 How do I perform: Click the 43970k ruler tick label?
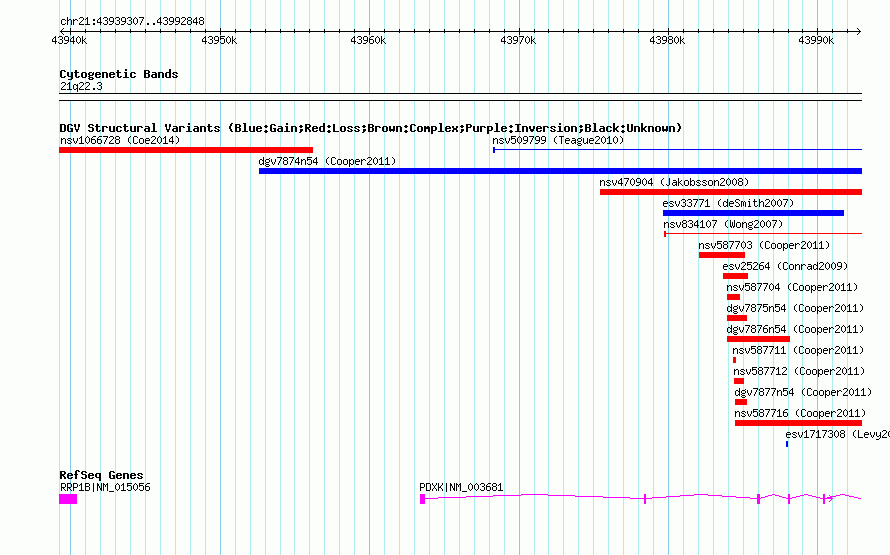click(x=518, y=40)
